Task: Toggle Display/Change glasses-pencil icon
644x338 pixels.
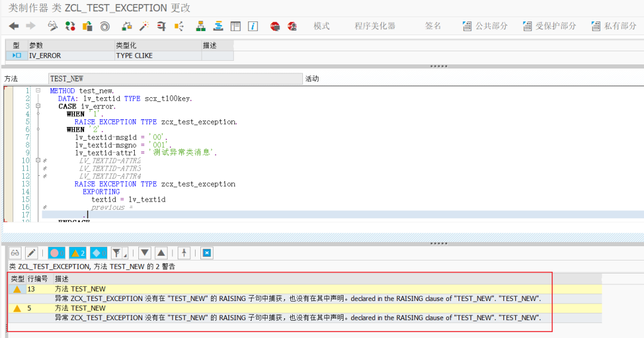Action: pos(52,26)
